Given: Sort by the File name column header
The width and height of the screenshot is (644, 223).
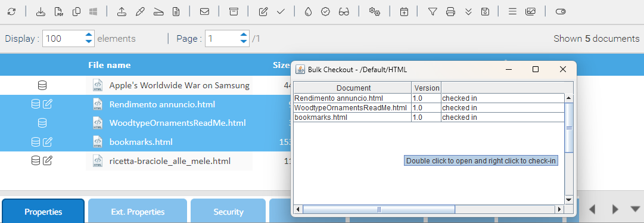Looking at the screenshot, I should pyautogui.click(x=109, y=65).
